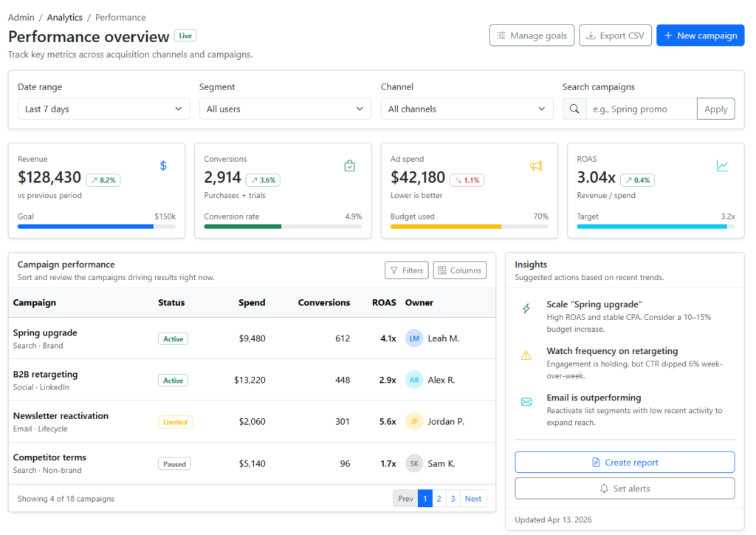Open the Date range dropdown

click(x=103, y=109)
